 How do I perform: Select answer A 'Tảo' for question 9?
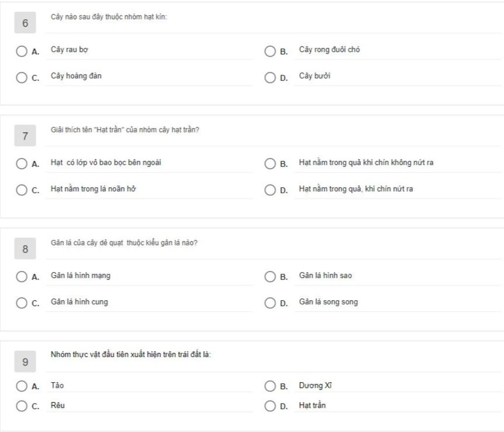(21, 386)
